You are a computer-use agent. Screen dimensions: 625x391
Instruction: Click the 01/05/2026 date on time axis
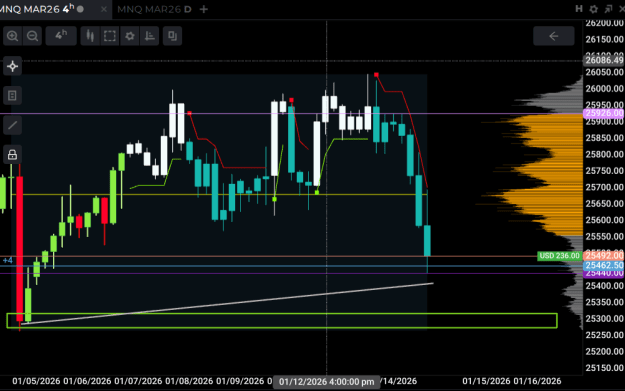pyautogui.click(x=36, y=381)
